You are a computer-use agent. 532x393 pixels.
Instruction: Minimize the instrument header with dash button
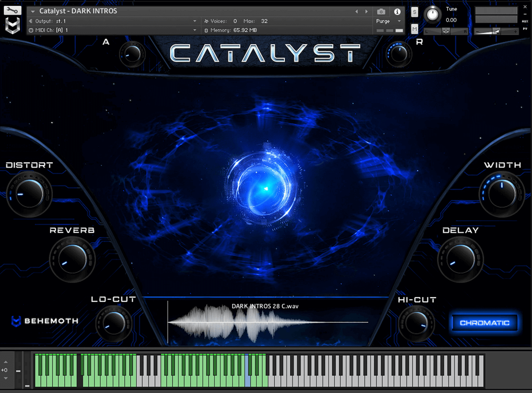pyautogui.click(x=525, y=14)
